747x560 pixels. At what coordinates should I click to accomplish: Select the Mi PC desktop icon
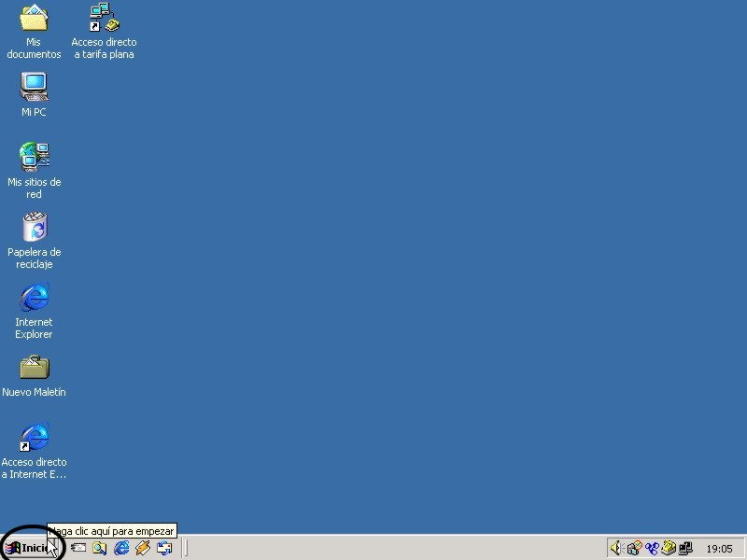click(34, 95)
